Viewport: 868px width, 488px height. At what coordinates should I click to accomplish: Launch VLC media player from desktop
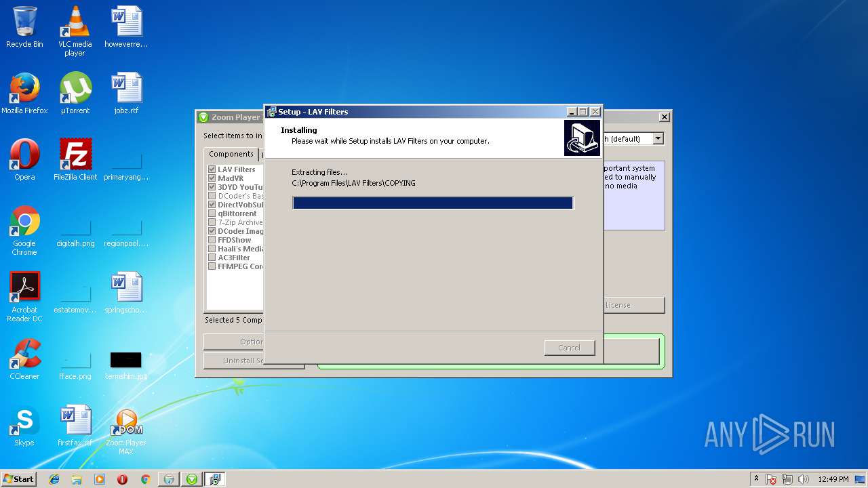pyautogui.click(x=75, y=31)
